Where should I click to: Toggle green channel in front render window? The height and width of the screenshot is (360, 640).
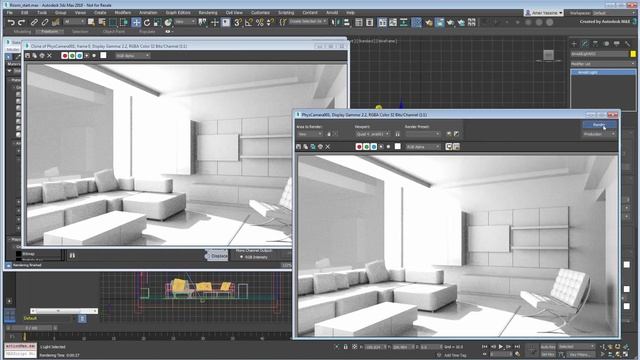pos(366,147)
